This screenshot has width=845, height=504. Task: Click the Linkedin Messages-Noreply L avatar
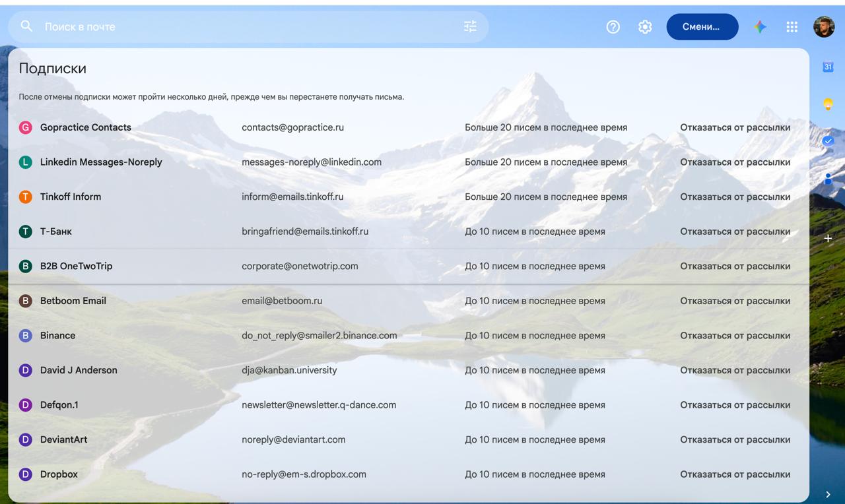26,162
